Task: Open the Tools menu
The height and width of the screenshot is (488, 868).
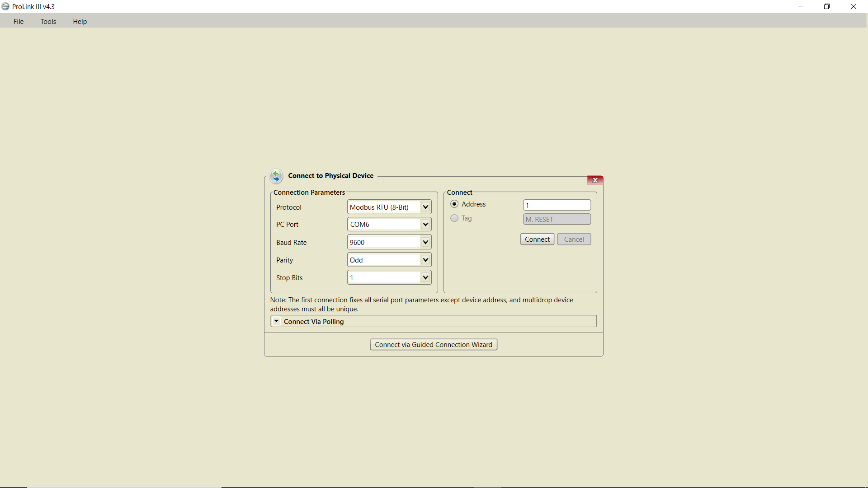Action: [x=48, y=21]
